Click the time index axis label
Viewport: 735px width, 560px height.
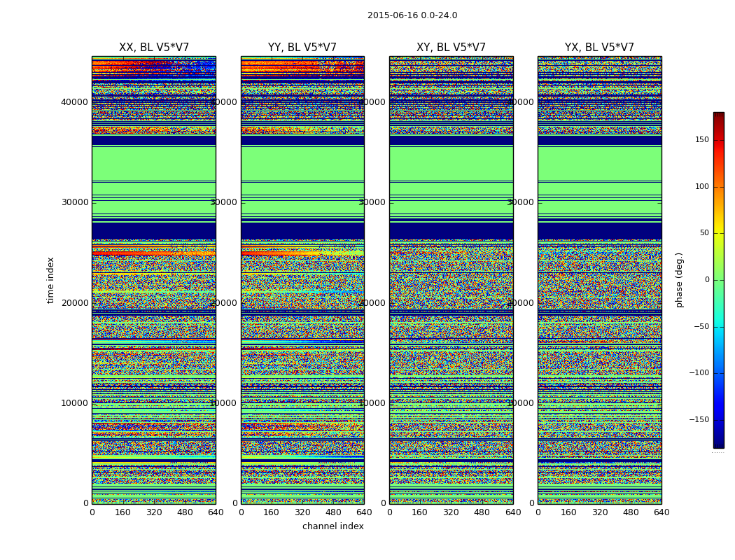point(50,280)
